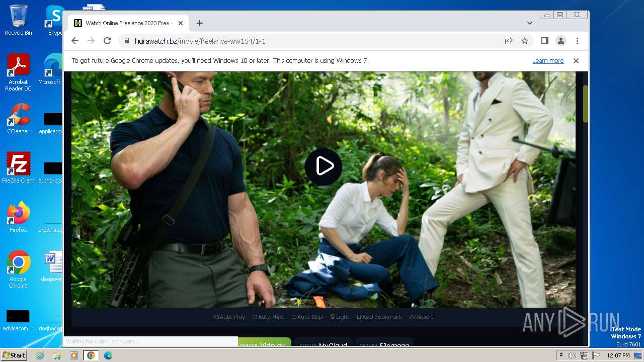Open the Learn more link
This screenshot has height=362, width=644.
(548, 61)
